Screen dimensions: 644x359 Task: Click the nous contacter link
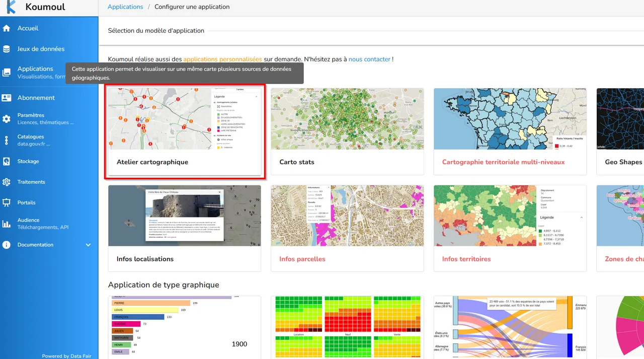tap(369, 59)
